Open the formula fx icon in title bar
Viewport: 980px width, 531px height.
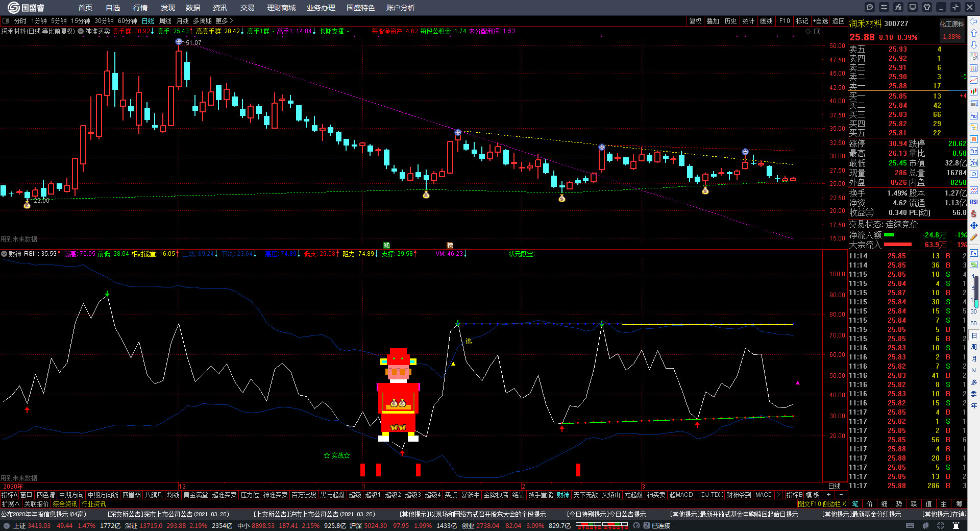click(898, 7)
